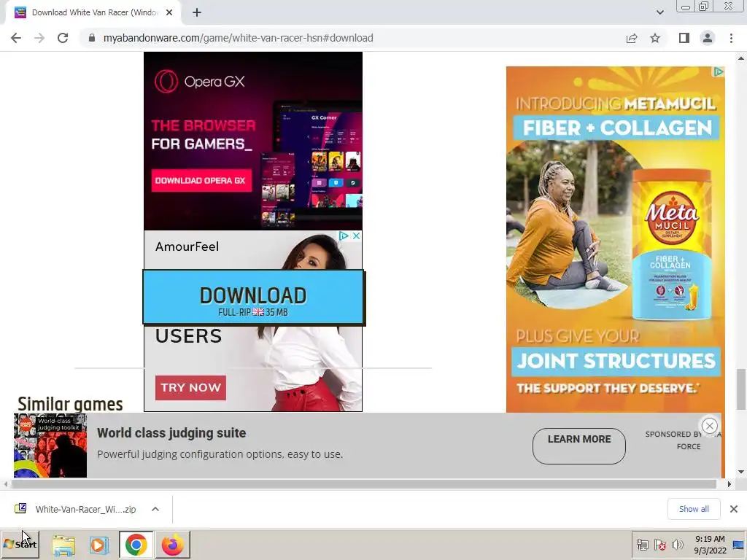This screenshot has height=560, width=747.
Task: Go forward with the browser arrow
Action: pyautogui.click(x=39, y=38)
